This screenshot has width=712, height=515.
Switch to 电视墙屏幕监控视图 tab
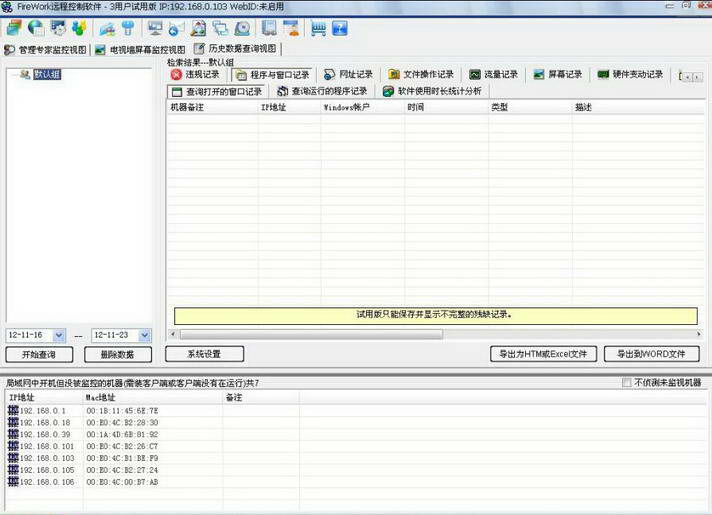(x=139, y=49)
